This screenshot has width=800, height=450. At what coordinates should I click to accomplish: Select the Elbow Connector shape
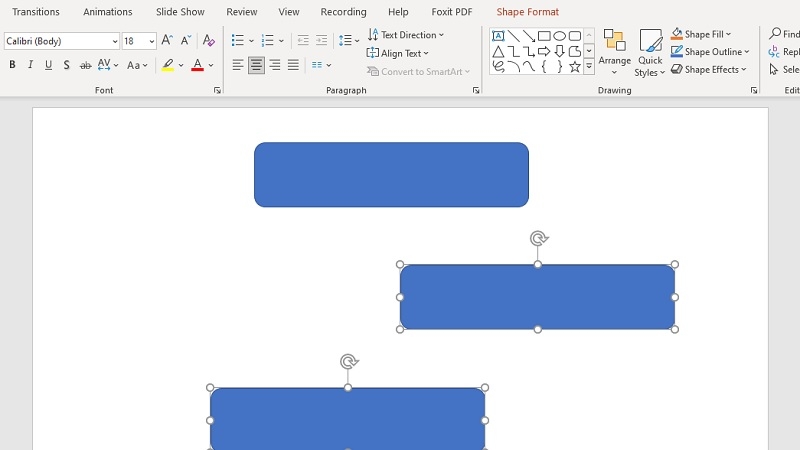pyautogui.click(x=514, y=51)
